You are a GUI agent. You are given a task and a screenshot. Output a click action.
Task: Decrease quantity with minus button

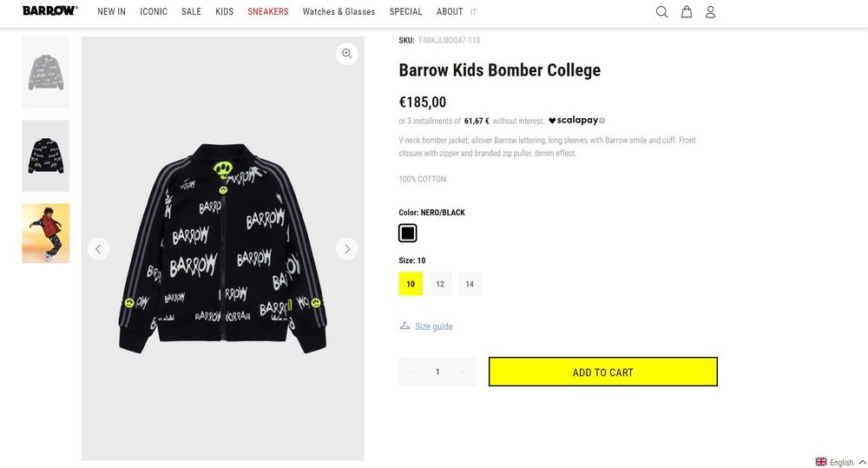tap(413, 372)
